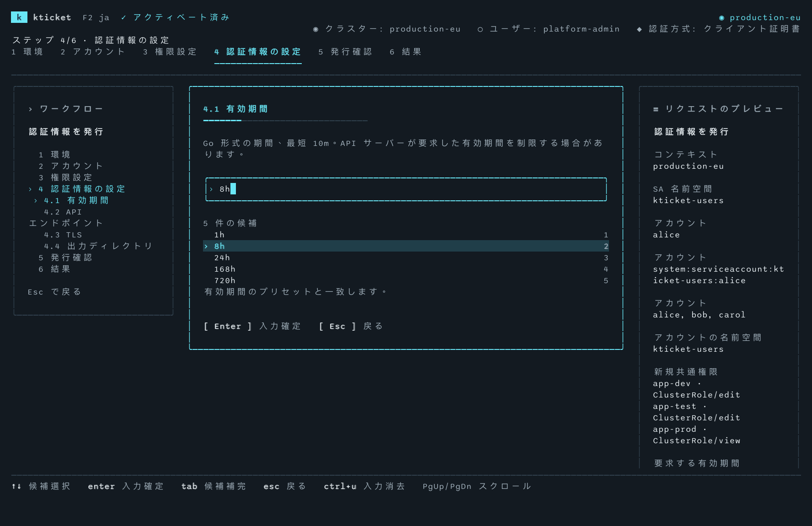Click the ctrl+u 入力消去 footer hint
The image size is (812, 526).
point(364,486)
